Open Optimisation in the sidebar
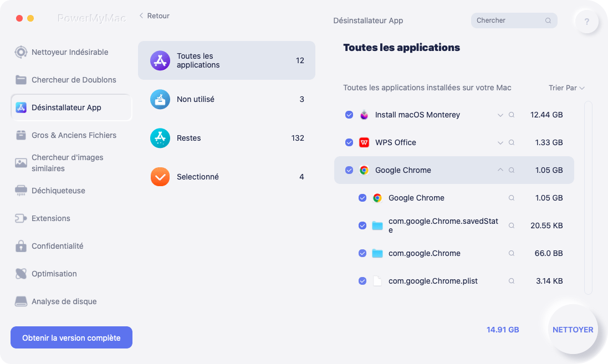Viewport: 608px width, 364px height. click(71, 274)
